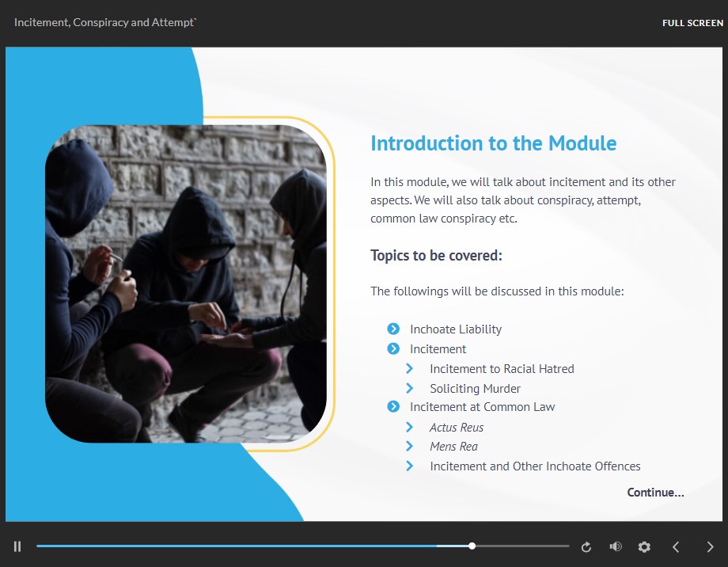The height and width of the screenshot is (567, 728).
Task: Click the course title 'Incitement, Conspiracy and Attempt'
Action: 105,22
